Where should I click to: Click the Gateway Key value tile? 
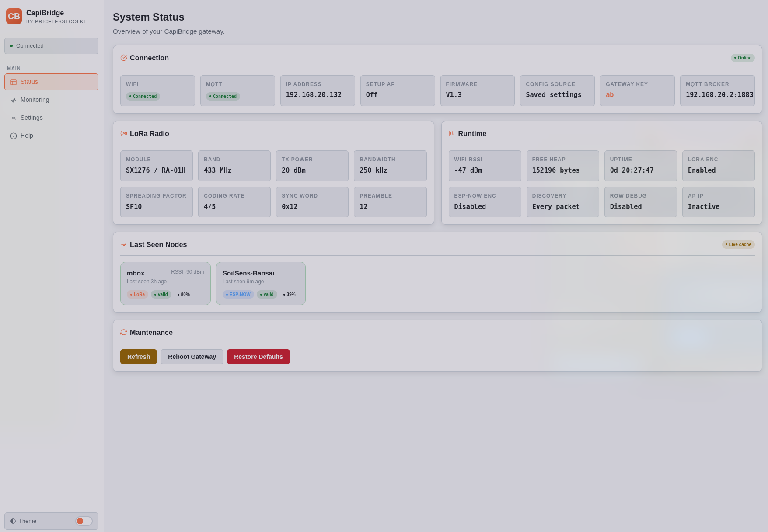[x=637, y=90]
